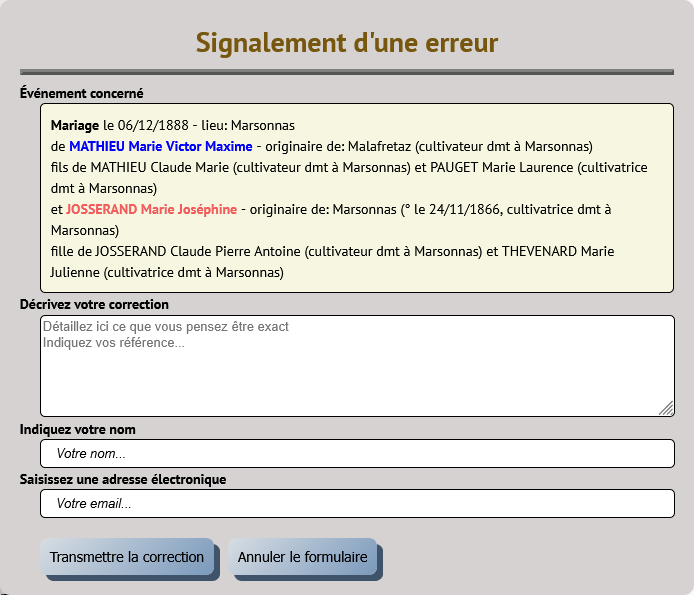Click the Saisissez une adresse électronique label
The image size is (694, 595).
click(x=123, y=480)
